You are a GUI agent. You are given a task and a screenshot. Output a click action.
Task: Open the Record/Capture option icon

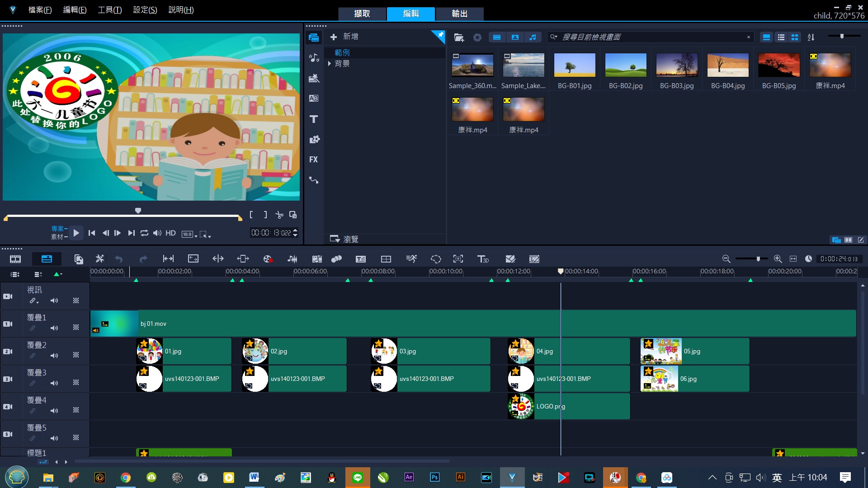268,259
